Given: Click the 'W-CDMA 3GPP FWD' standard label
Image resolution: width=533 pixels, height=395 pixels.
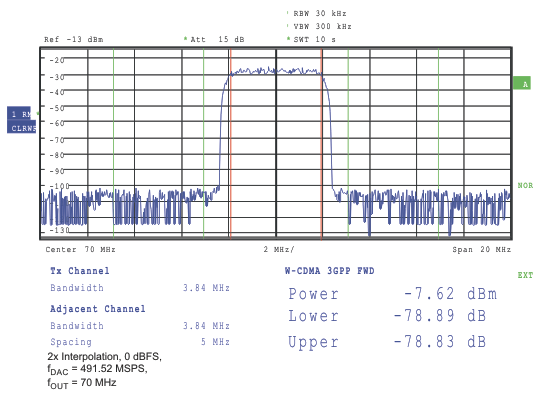Looking at the screenshot, I should [x=329, y=271].
